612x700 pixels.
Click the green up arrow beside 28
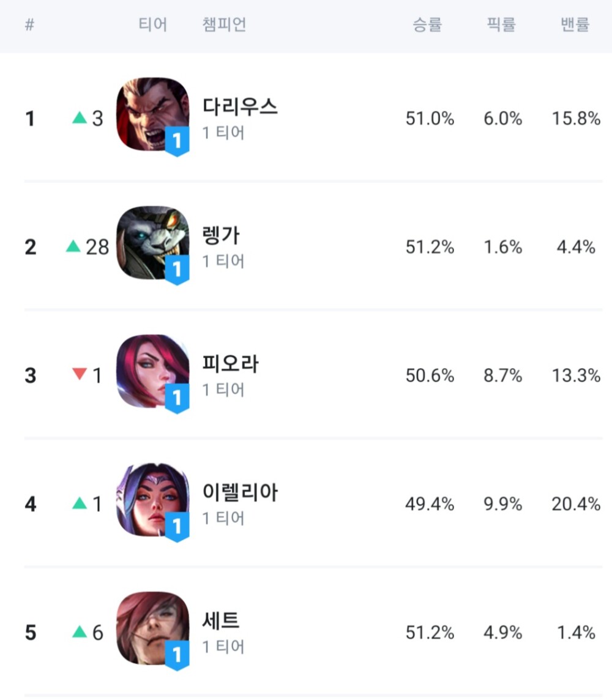pyautogui.click(x=73, y=246)
